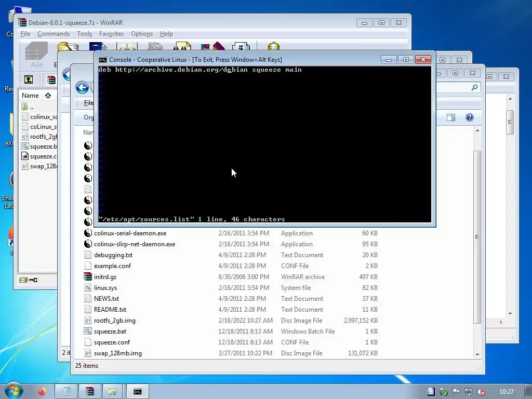The height and width of the screenshot is (399, 532).
Task: Click the 'deb http://archive.debian.org' line in console
Action: tap(200, 70)
